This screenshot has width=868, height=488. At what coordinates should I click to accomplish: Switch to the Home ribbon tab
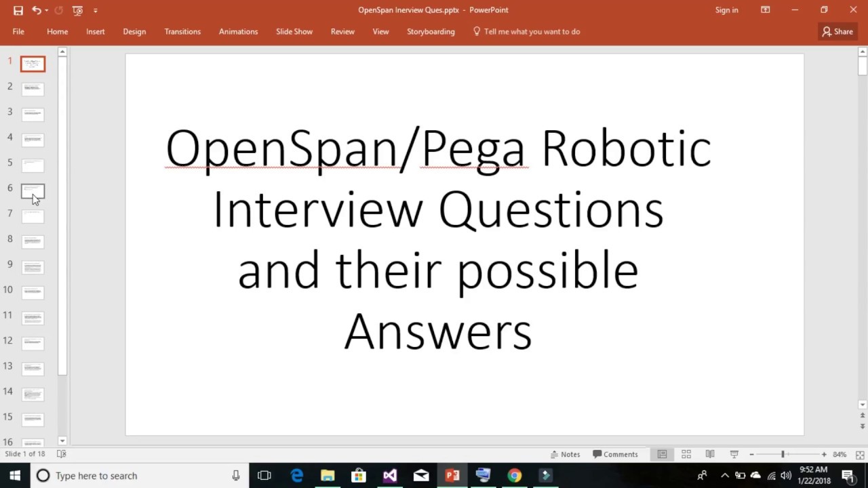click(x=57, y=31)
